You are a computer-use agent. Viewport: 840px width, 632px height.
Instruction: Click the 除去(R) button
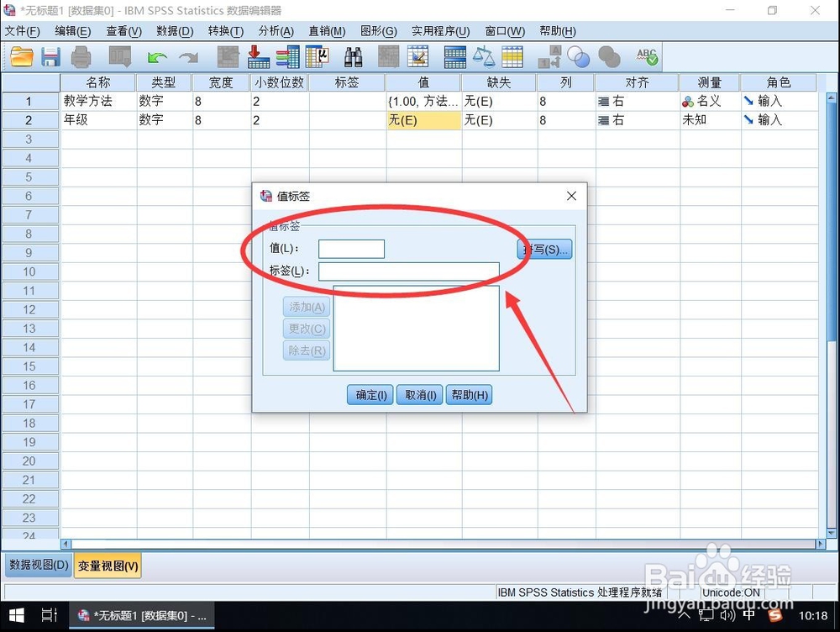coord(307,350)
